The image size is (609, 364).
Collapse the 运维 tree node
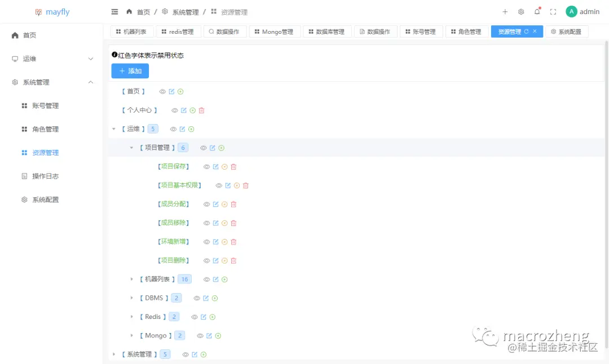coord(114,129)
